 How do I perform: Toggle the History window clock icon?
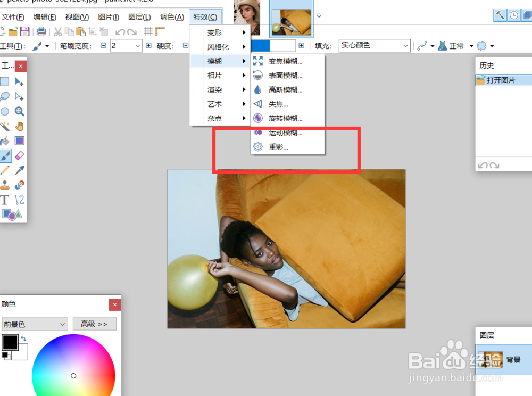514,15
